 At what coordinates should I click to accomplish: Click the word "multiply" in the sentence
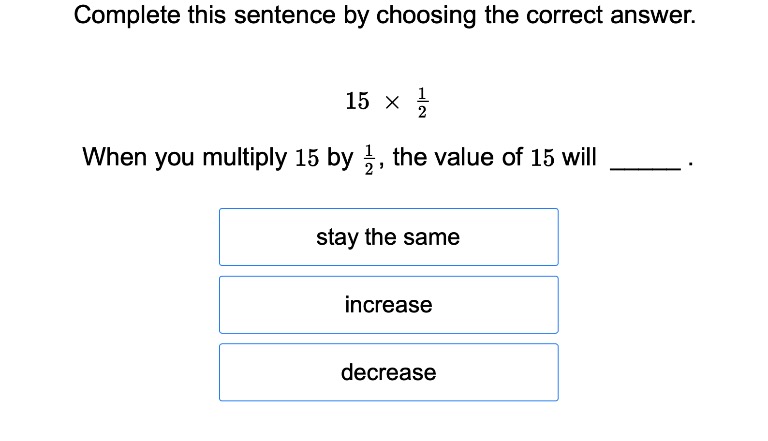click(x=245, y=158)
